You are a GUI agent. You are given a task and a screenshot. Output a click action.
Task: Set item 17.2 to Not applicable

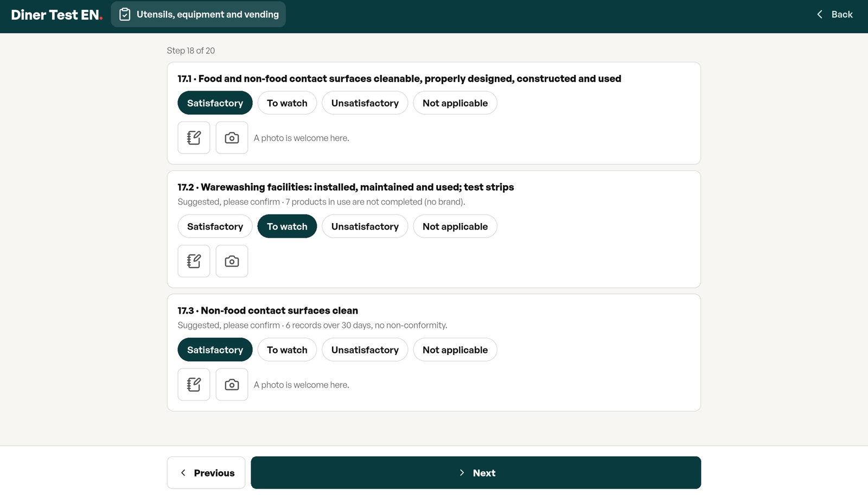[455, 226]
